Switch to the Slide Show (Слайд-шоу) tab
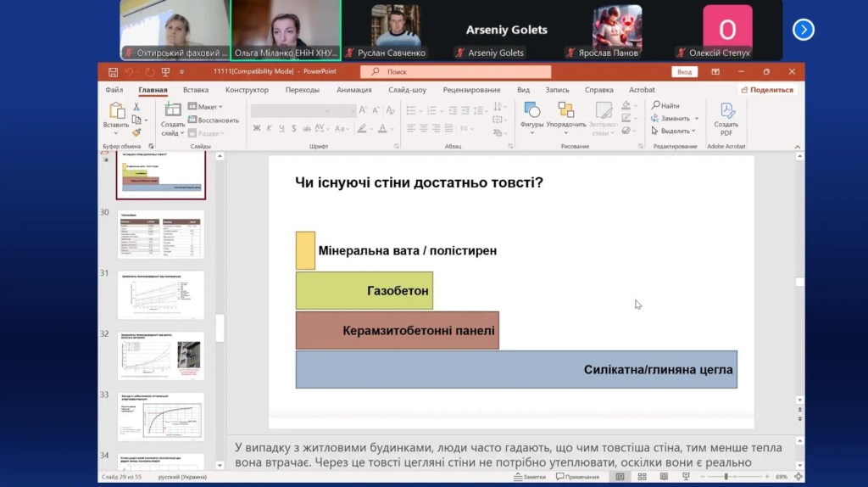Image resolution: width=868 pixels, height=487 pixels. (x=407, y=90)
